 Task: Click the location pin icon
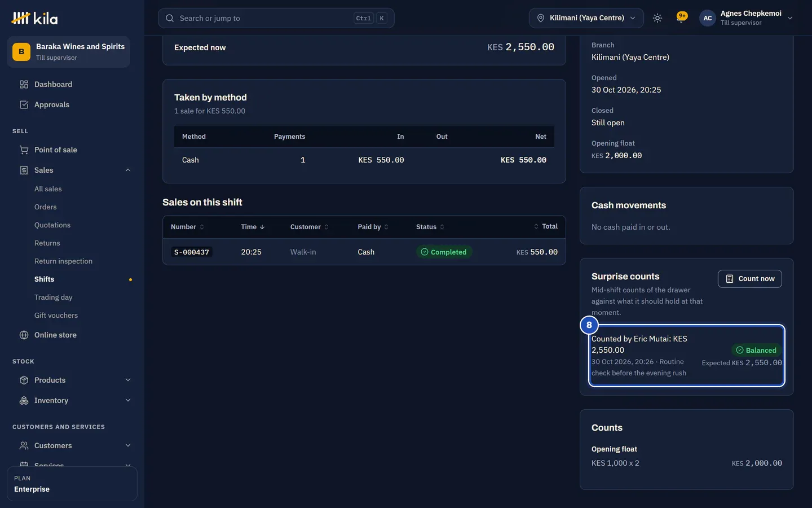pyautogui.click(x=540, y=18)
